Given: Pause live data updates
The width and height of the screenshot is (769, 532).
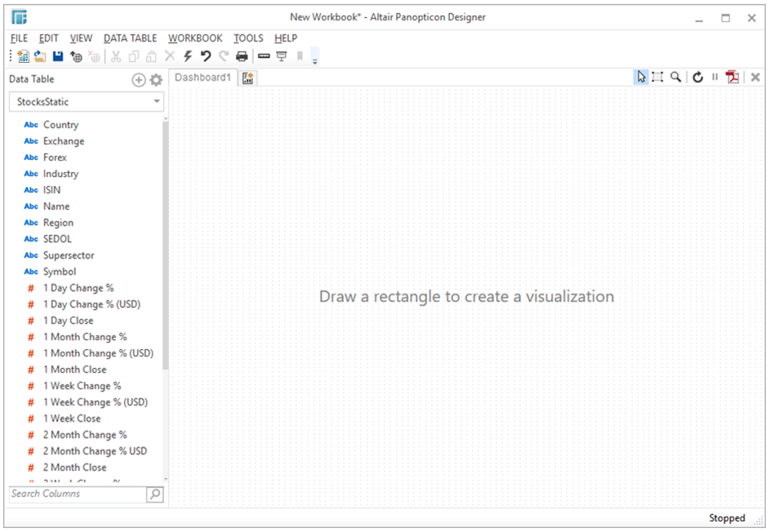Looking at the screenshot, I should pos(714,77).
